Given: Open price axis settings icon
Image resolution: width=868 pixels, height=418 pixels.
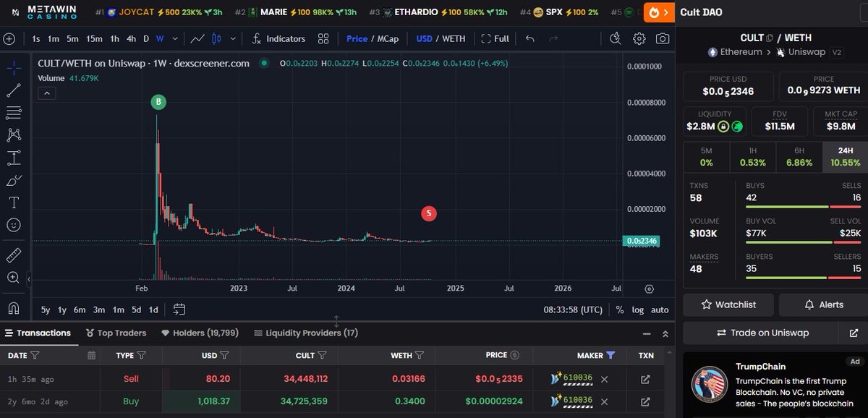Looking at the screenshot, I should tap(649, 288).
